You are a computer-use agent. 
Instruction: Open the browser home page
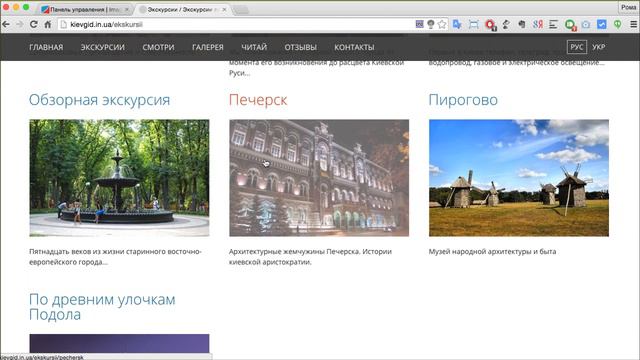(x=48, y=24)
